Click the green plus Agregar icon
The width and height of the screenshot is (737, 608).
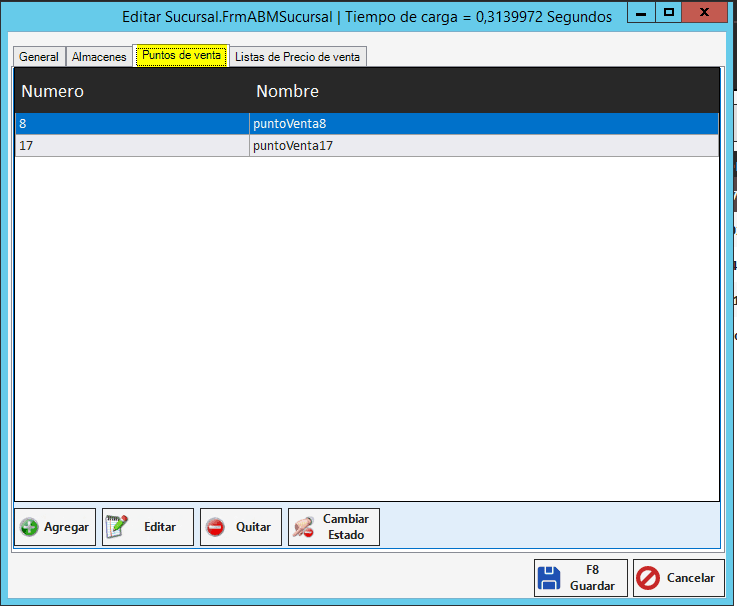coord(30,527)
